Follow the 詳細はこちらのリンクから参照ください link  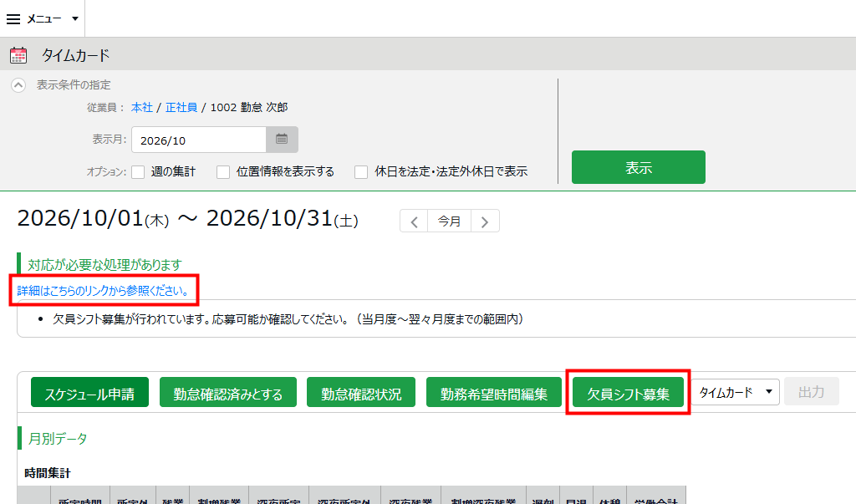(104, 291)
